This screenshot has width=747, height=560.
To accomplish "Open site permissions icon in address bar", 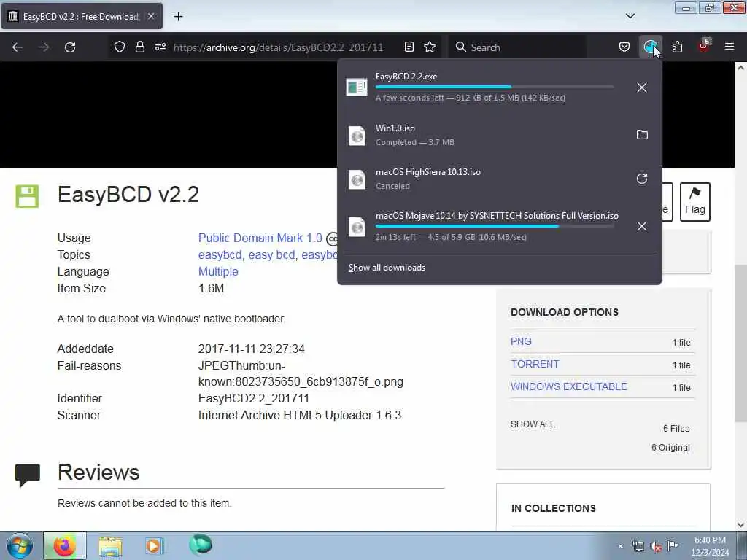I will [160, 47].
